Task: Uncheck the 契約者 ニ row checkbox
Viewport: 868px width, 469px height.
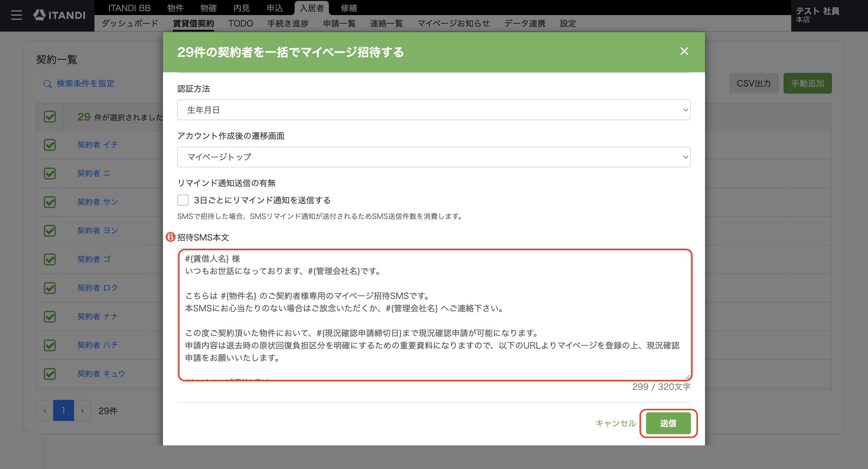Action: point(50,174)
